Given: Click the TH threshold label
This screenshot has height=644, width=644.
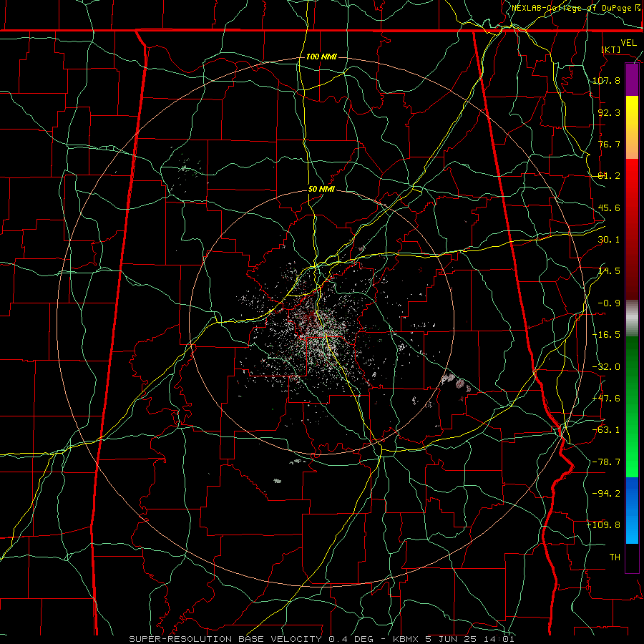Looking at the screenshot, I should (615, 557).
